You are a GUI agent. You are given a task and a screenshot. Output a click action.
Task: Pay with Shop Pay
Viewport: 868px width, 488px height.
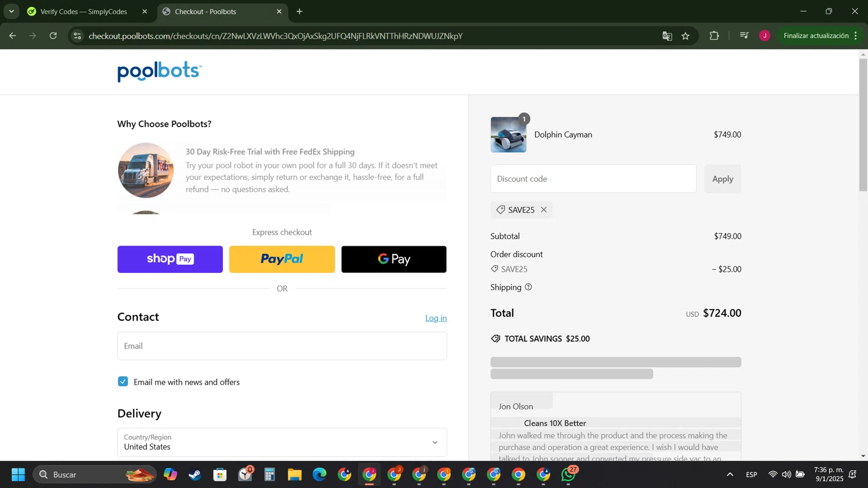point(170,259)
